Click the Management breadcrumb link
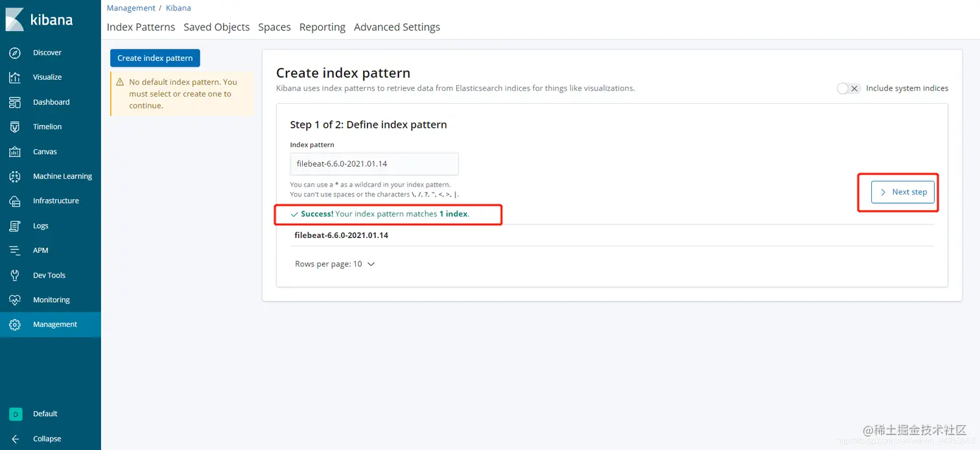The image size is (980, 450). [x=131, y=8]
